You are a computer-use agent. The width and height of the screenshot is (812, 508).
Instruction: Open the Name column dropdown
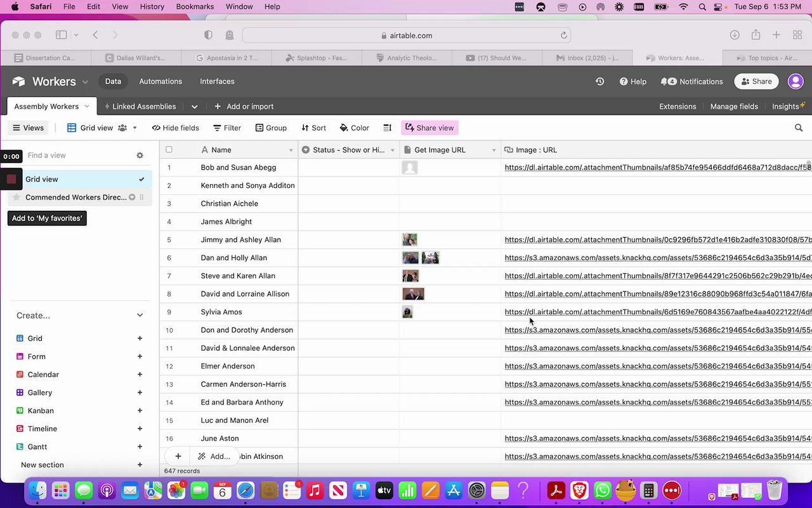coord(291,150)
